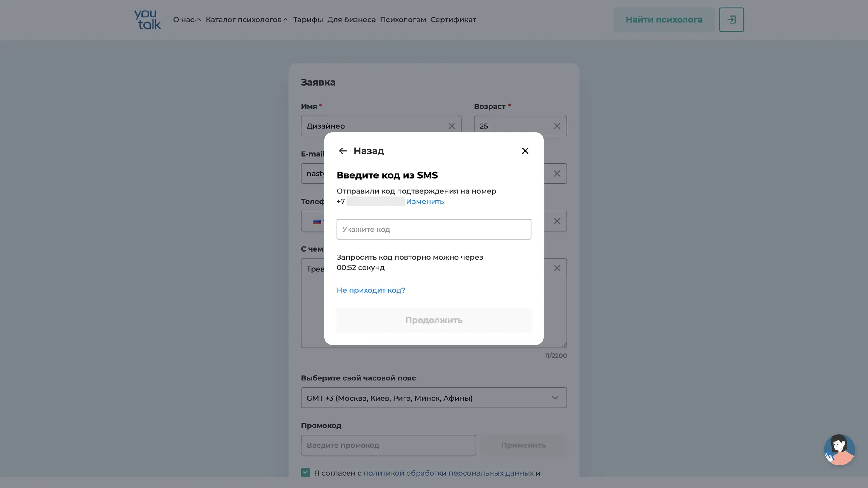This screenshot has width=868, height=488.
Task: Click the back arrow in SMS dialog
Action: click(x=343, y=151)
